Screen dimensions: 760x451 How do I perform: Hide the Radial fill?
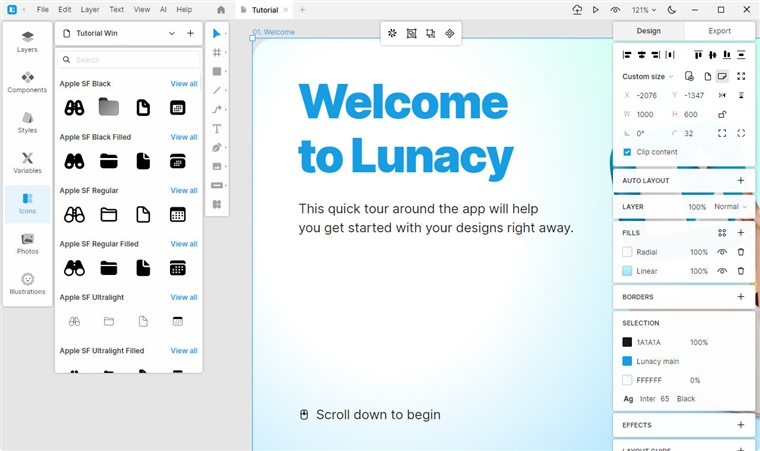(x=722, y=252)
